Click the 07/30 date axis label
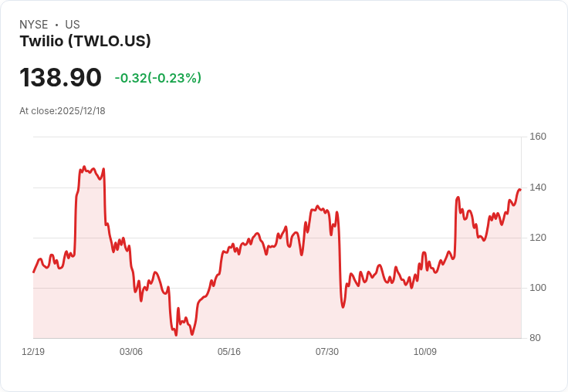Screen dimensions: 568x392 [327, 351]
